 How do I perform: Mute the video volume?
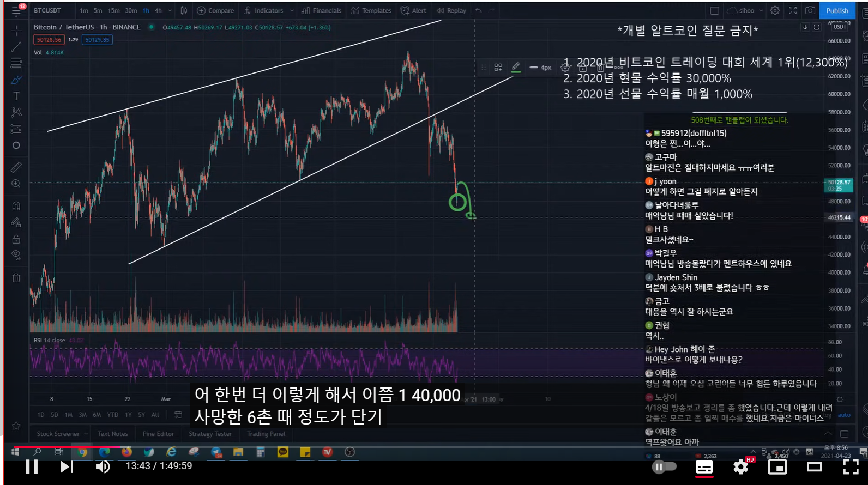pyautogui.click(x=103, y=466)
